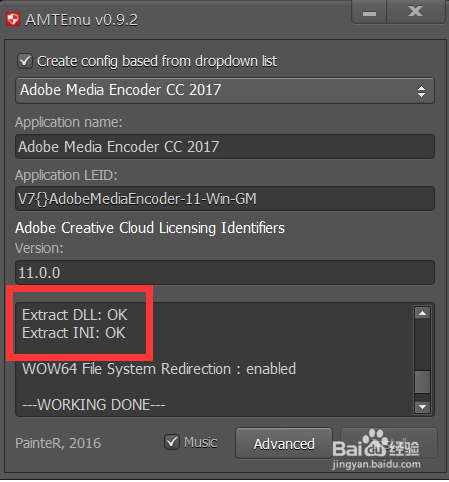This screenshot has width=449, height=482.
Task: Click the Application LEID field
Action: point(225,199)
